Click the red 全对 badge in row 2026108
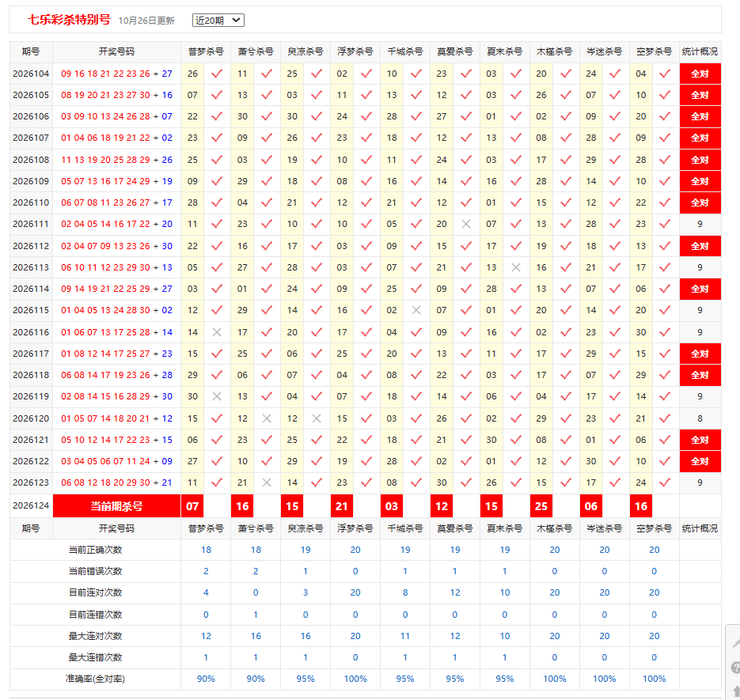740x700 pixels. 700,160
